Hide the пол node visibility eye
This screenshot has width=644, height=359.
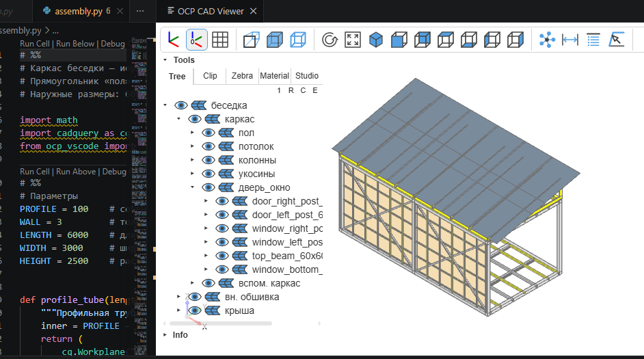coord(209,133)
